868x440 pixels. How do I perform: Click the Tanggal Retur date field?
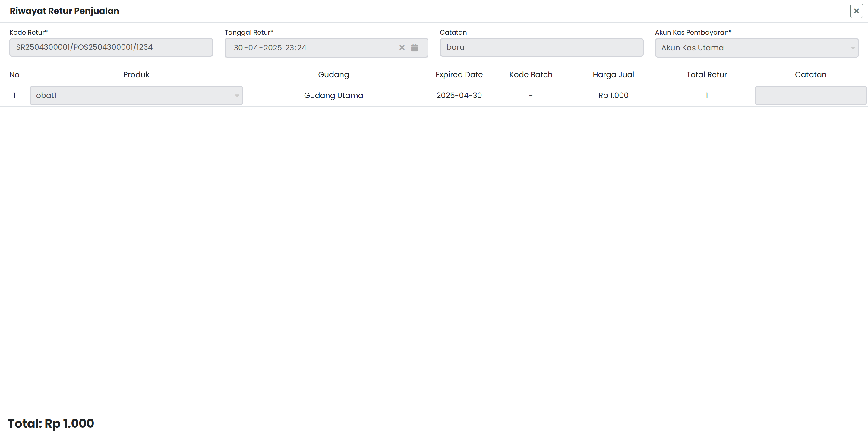[x=326, y=48]
